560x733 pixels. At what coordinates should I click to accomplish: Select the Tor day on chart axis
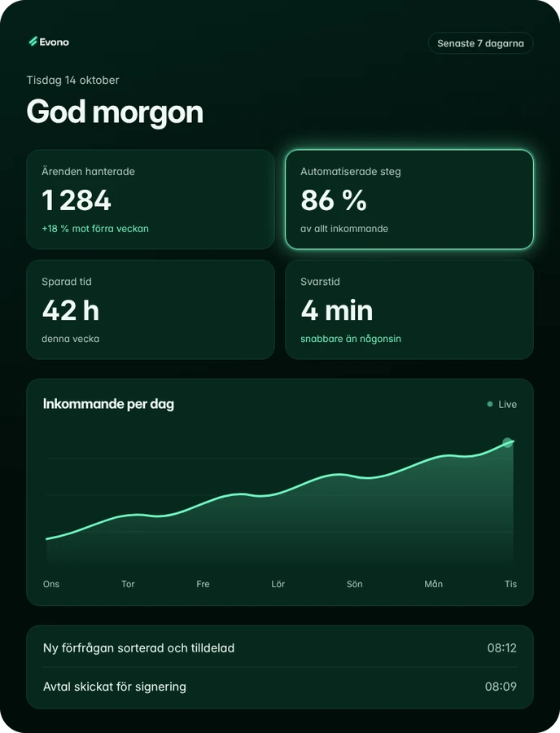coord(128,584)
